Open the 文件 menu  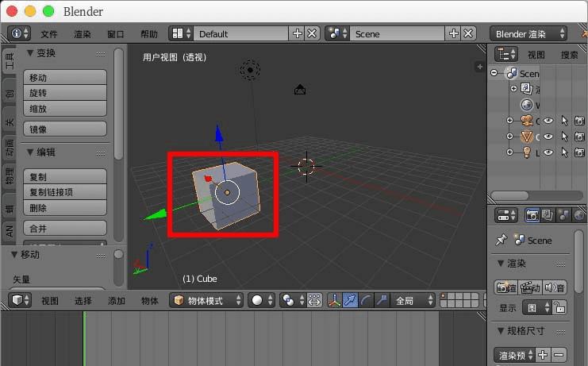point(49,34)
